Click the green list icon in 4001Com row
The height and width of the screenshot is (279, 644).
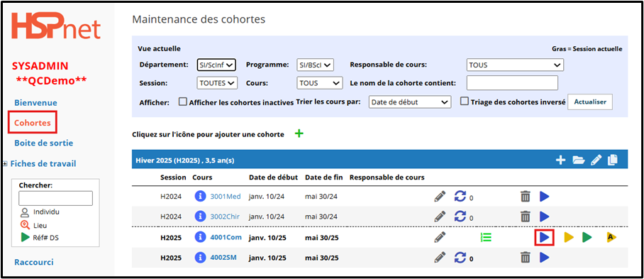pyautogui.click(x=487, y=237)
